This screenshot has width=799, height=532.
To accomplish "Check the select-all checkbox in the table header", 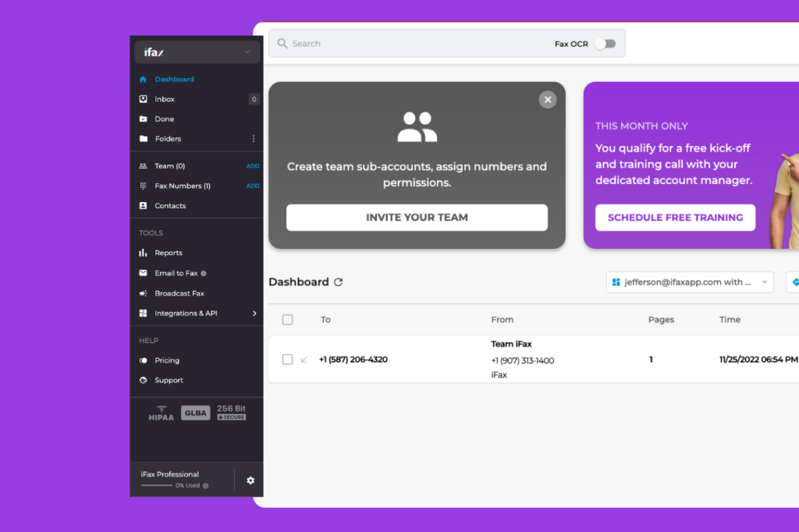I will [x=287, y=319].
